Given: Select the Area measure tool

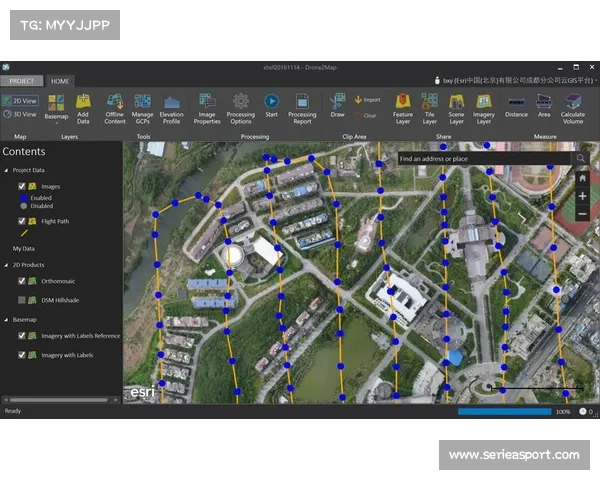Looking at the screenshot, I should click(544, 106).
